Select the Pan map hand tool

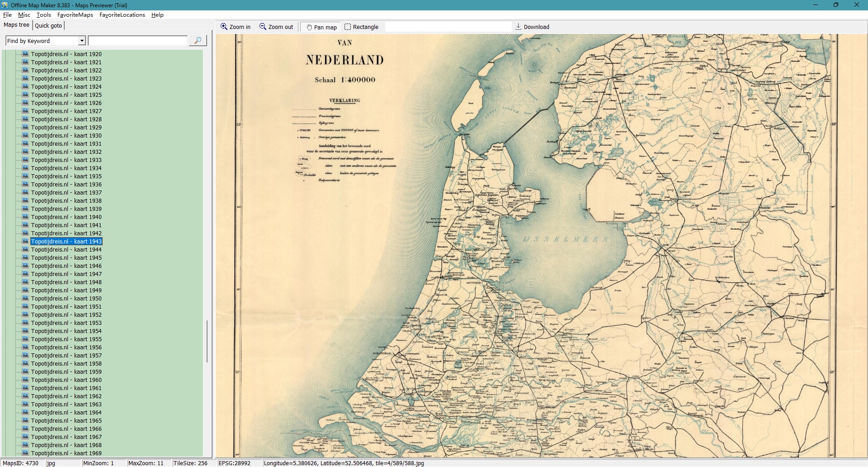point(310,27)
